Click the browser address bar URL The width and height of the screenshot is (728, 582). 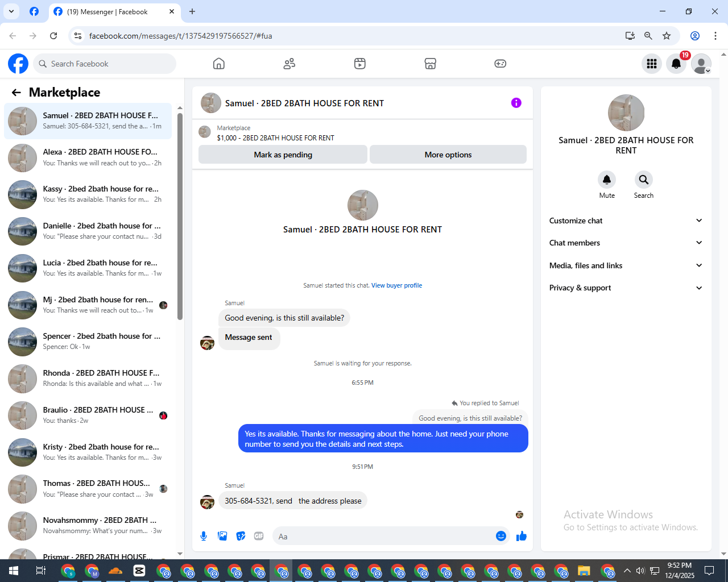point(180,36)
